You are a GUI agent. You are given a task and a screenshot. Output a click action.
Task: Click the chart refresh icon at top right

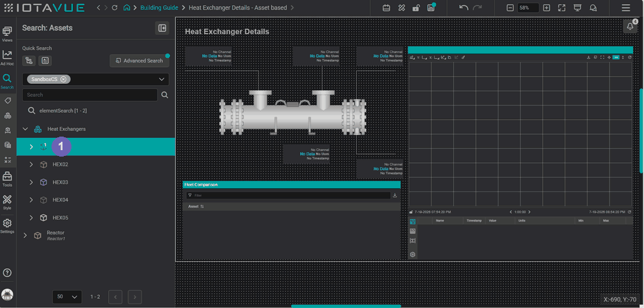coord(630,57)
